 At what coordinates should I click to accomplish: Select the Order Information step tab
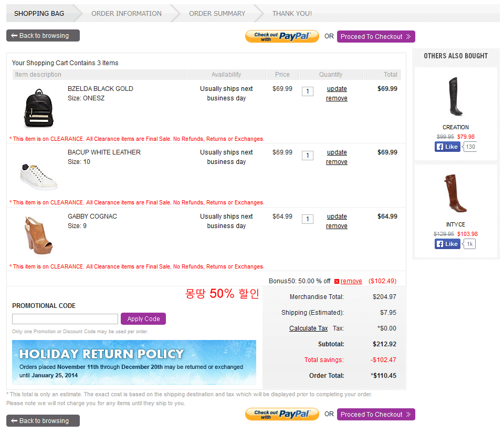point(127,14)
